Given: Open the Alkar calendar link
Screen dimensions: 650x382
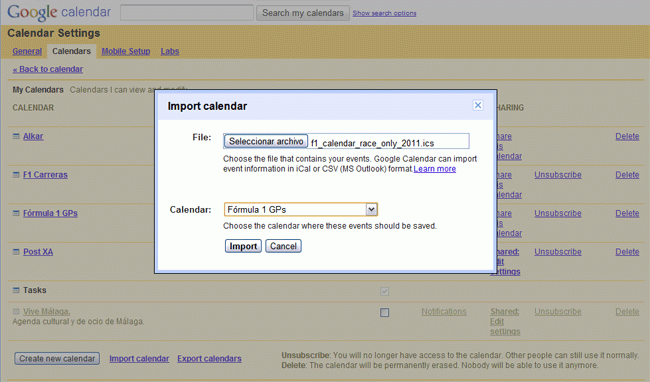Looking at the screenshot, I should [x=33, y=136].
